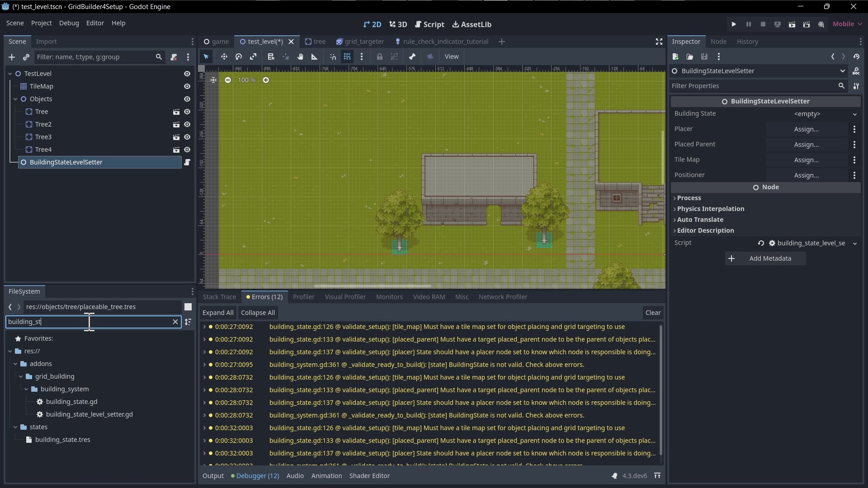
Task: Click into the scene tree filter field
Action: [90, 57]
